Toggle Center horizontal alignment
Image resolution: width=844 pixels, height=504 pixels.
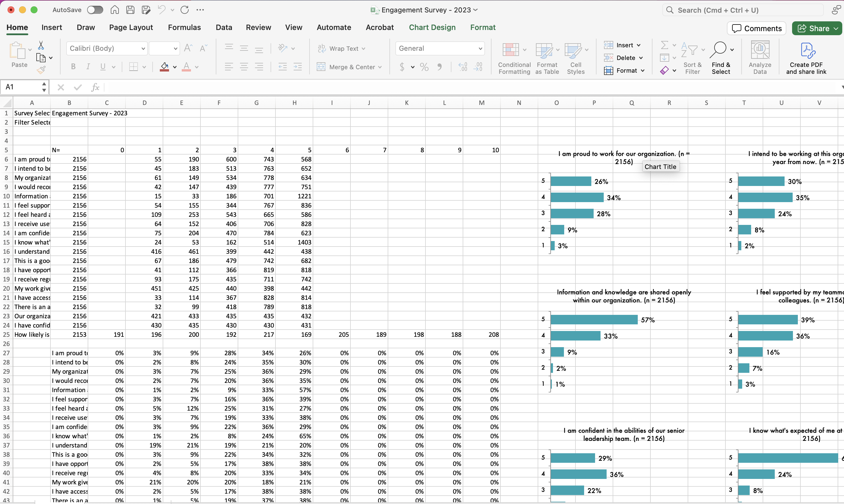[244, 67]
